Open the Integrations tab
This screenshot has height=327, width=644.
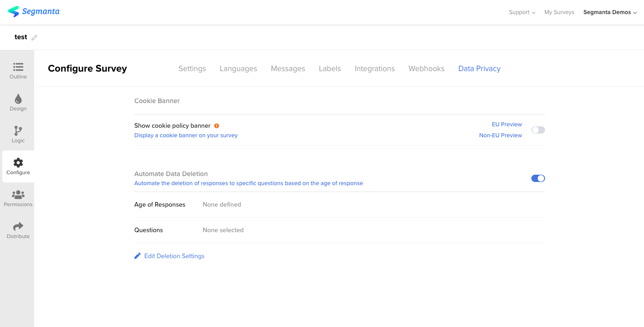pos(375,68)
